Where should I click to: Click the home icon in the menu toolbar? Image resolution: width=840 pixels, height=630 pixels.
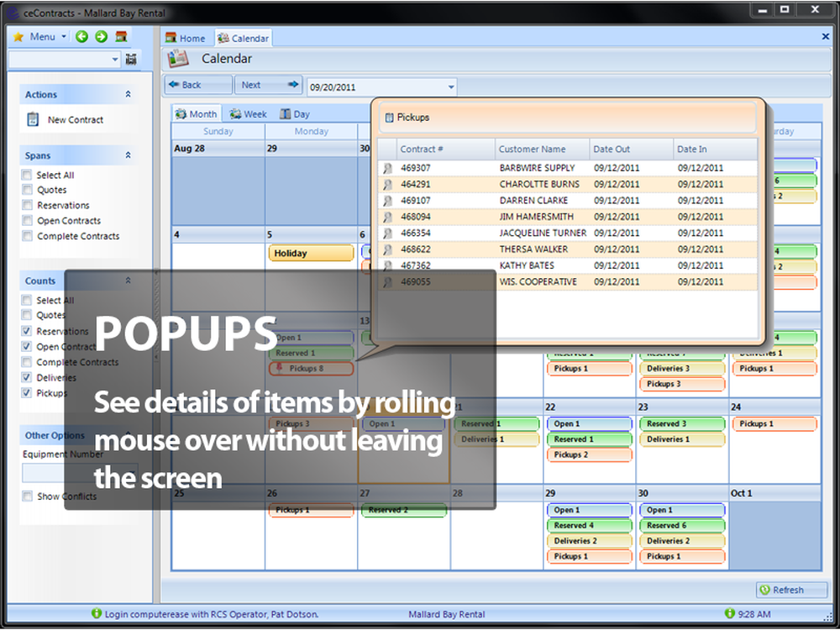tap(121, 37)
